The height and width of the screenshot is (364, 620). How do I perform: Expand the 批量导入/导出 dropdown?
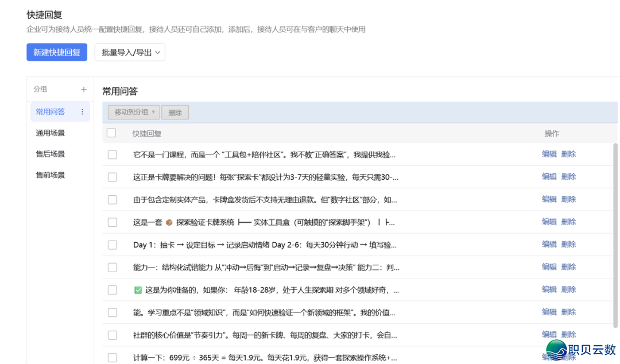(x=130, y=52)
